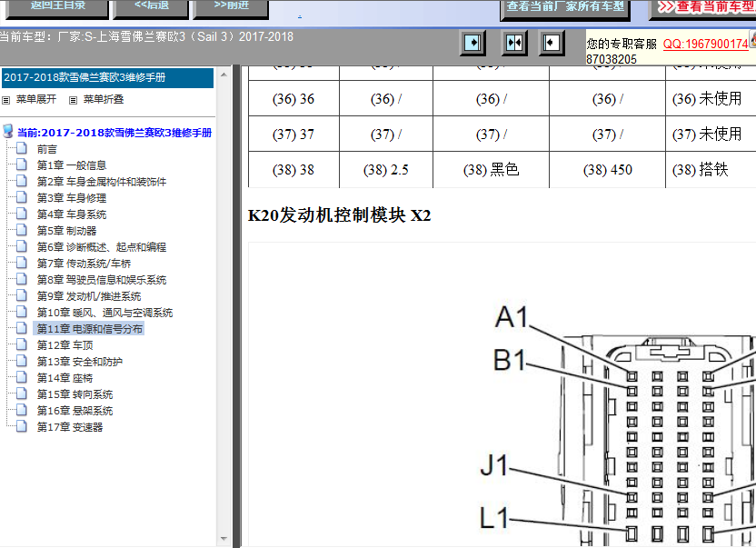The image size is (756, 548).
Task: Click the table cell (37) 37
Action: [293, 135]
